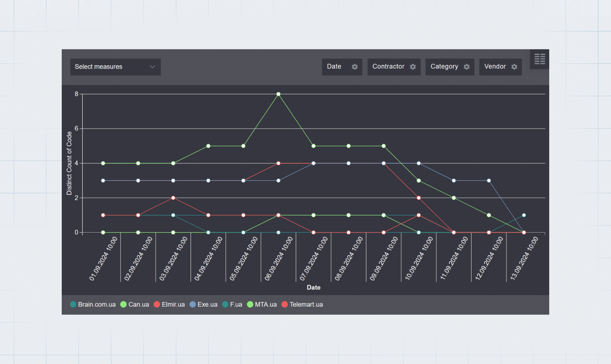Click the peak data point above 06.09.2024

(278, 94)
